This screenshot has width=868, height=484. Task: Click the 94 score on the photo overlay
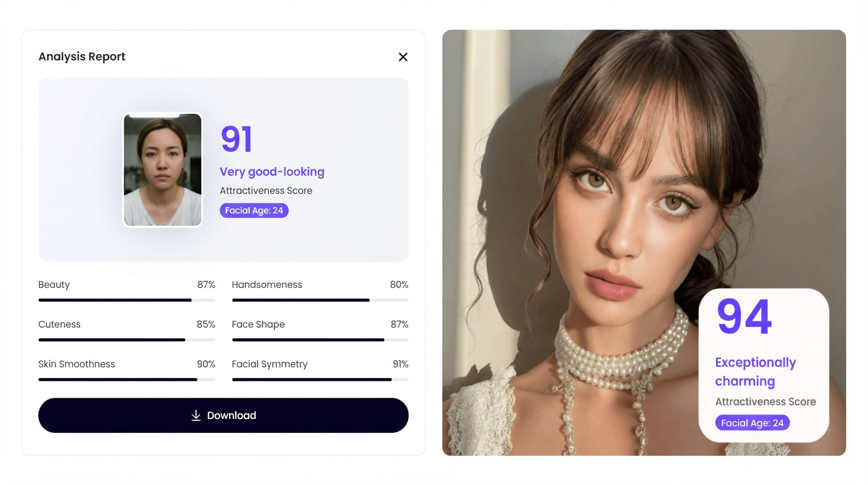point(744,316)
